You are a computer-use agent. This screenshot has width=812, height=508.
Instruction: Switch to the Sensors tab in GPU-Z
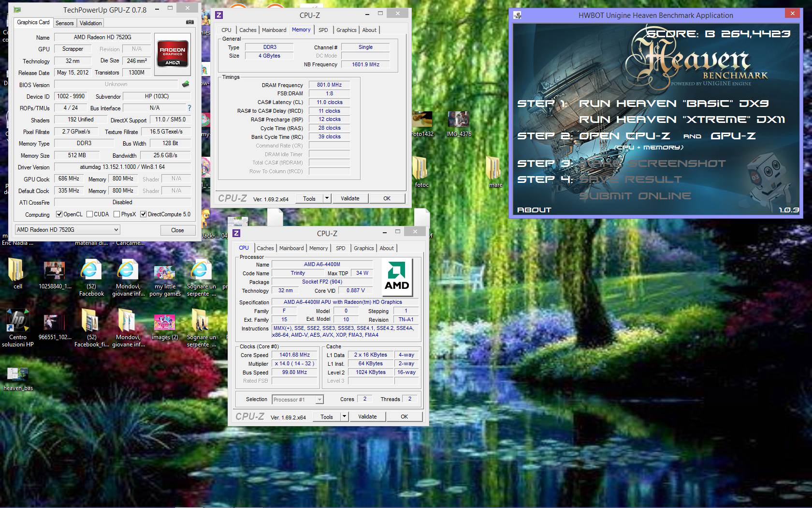[x=64, y=23]
